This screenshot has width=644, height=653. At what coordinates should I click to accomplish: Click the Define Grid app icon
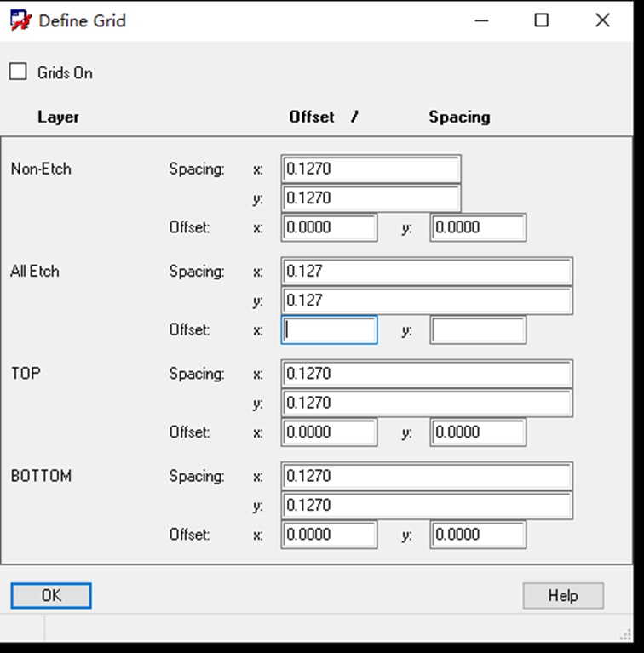pyautogui.click(x=20, y=20)
